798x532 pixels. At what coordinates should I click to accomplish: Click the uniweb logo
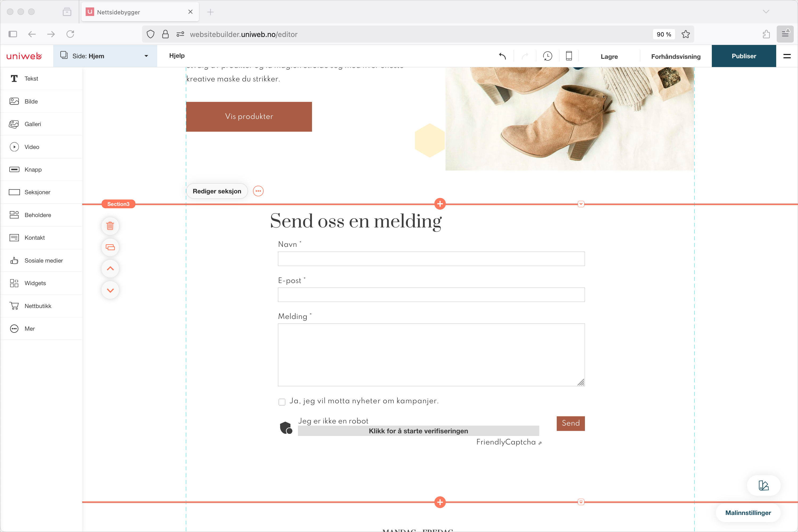tap(24, 56)
